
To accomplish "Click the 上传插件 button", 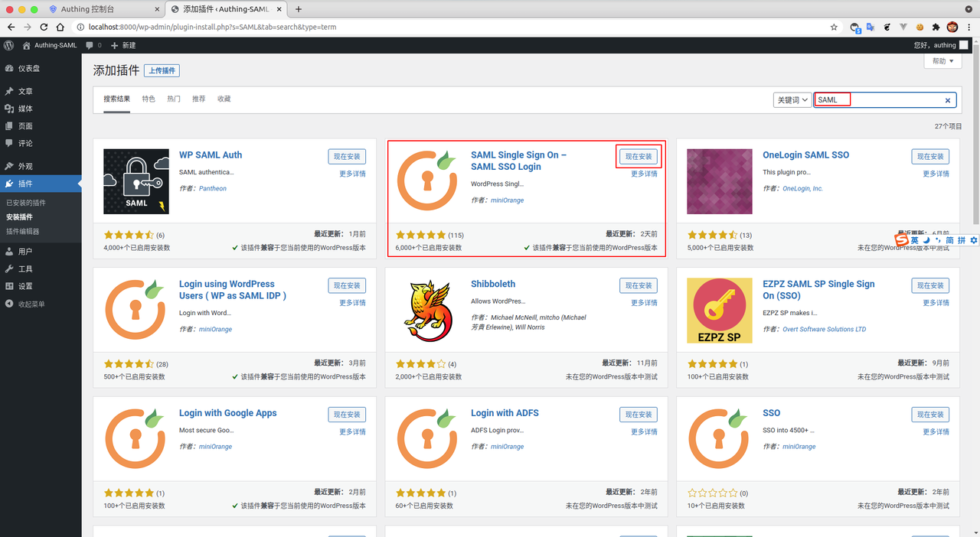I will point(161,70).
